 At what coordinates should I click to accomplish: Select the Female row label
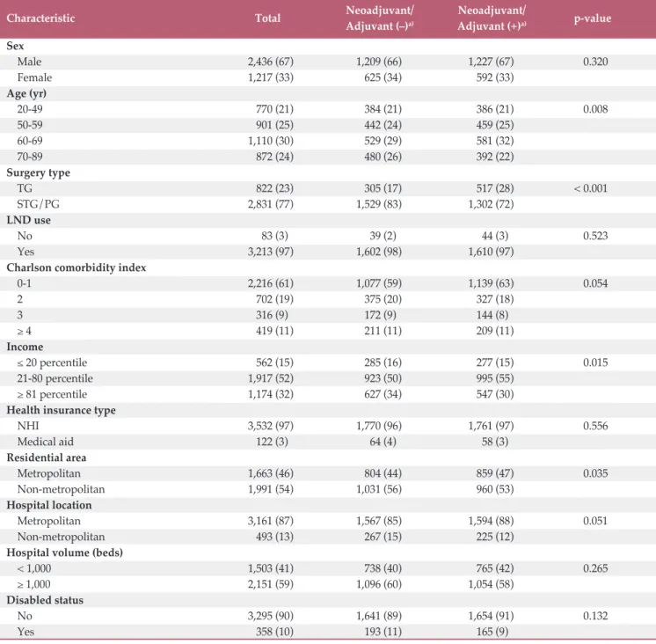tap(34, 77)
